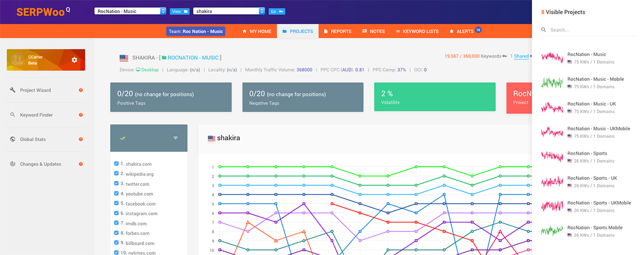This screenshot has height=255, width=644.
Task: Uncheck the billboard.com checkbox
Action: (116, 243)
